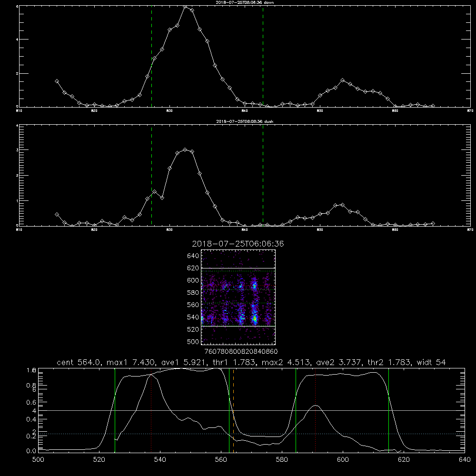476x476 pixels.
Task: Select the secondary peak diamond in dawn plot
Action: click(x=342, y=80)
